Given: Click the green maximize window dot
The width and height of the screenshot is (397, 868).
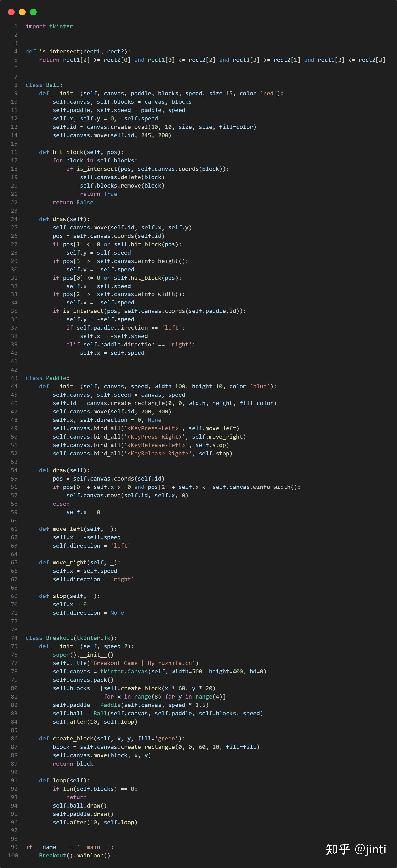Looking at the screenshot, I should coord(33,12).
